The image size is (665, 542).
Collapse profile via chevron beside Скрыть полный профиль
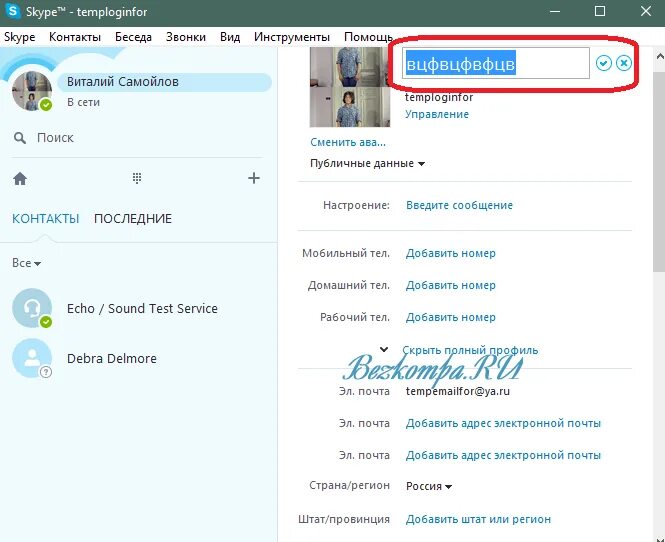coord(384,350)
